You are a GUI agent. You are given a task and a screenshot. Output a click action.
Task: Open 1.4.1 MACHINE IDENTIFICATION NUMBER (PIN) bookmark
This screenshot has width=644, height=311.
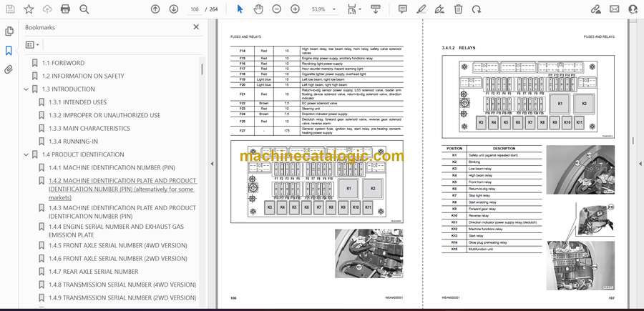112,168
